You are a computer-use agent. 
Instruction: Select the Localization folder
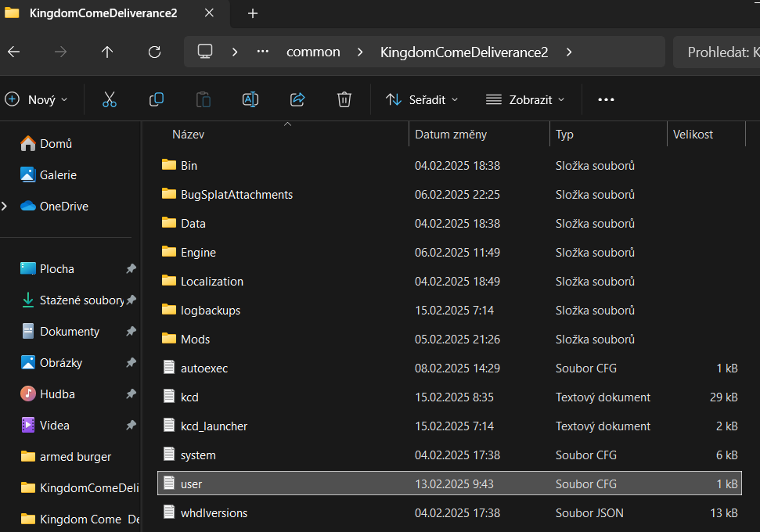(449, 282)
